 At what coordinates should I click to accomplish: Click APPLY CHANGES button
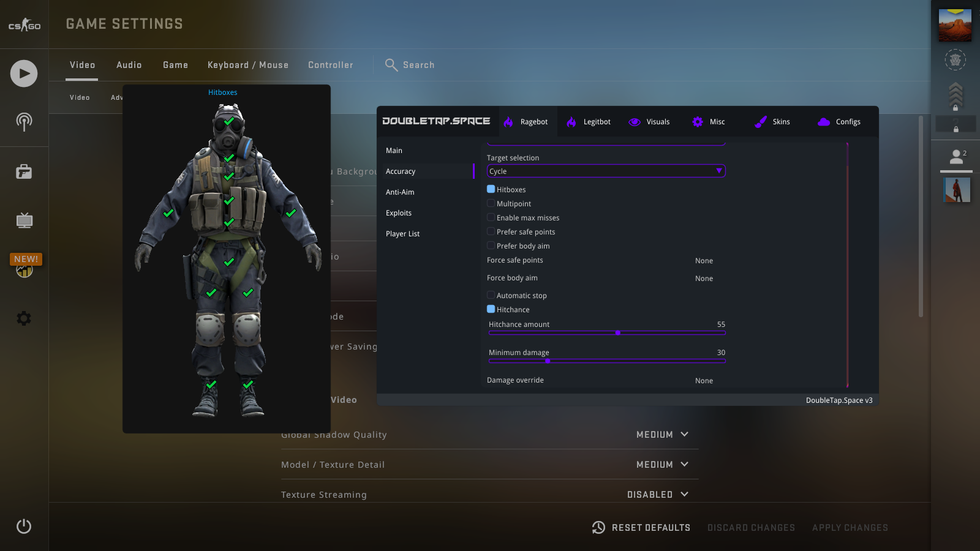tap(850, 528)
